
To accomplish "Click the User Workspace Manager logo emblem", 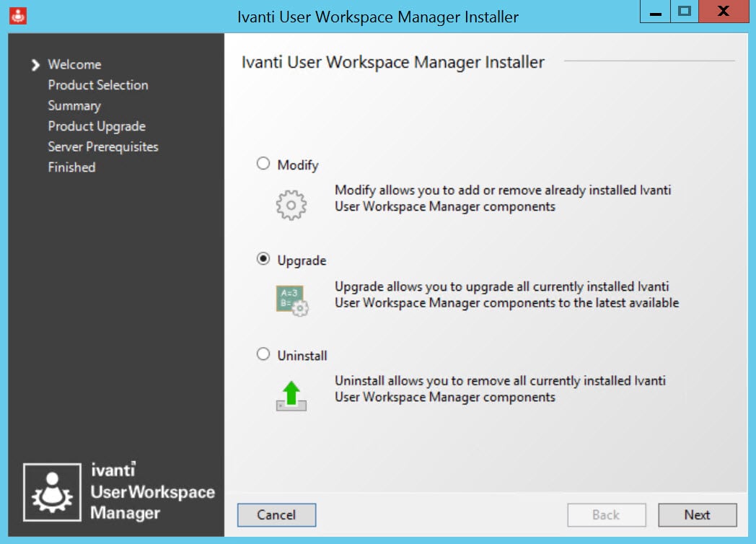I will pyautogui.click(x=50, y=492).
